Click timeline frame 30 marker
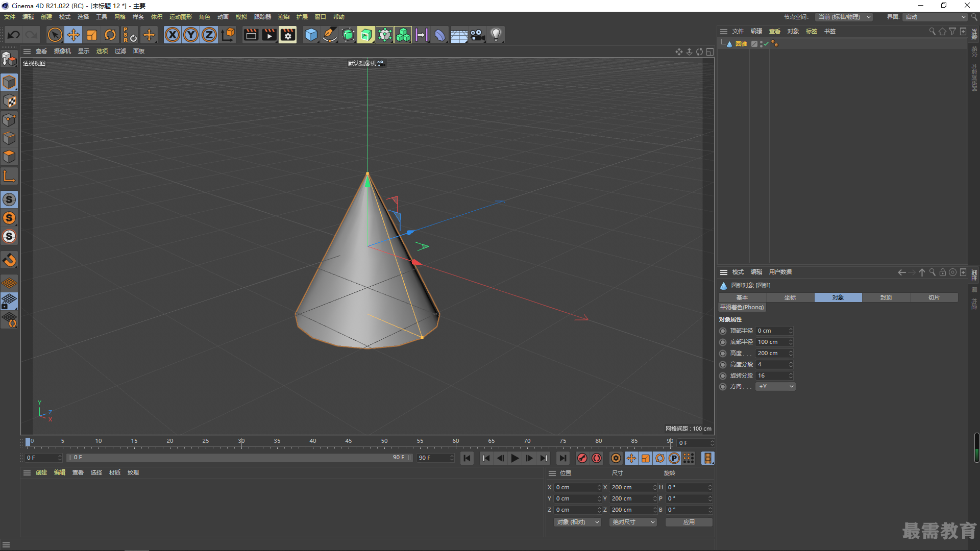980x551 pixels. pyautogui.click(x=241, y=441)
